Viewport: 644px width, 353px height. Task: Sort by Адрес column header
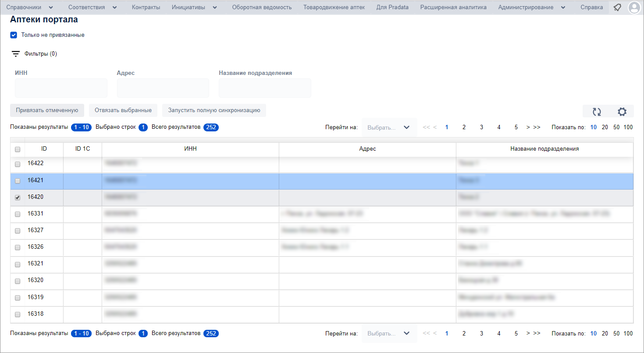(x=367, y=149)
